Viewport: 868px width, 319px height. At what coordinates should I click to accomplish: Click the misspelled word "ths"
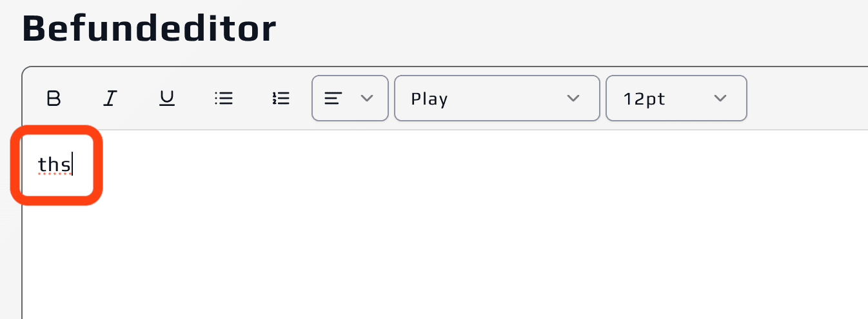[x=54, y=165]
